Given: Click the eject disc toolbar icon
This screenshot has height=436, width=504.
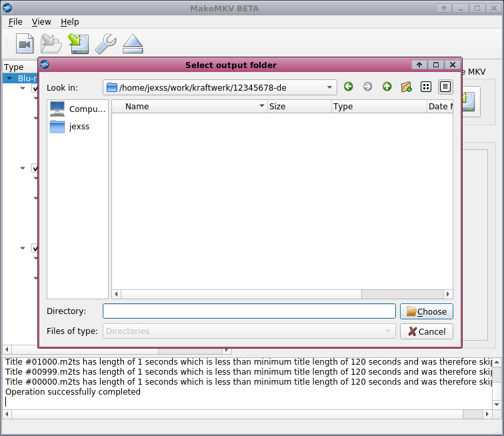Looking at the screenshot, I should (133, 44).
